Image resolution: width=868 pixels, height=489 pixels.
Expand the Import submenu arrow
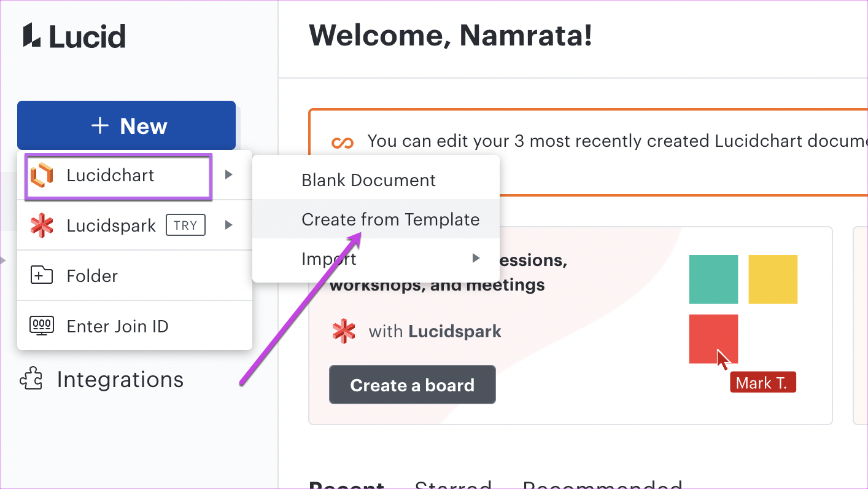point(476,258)
